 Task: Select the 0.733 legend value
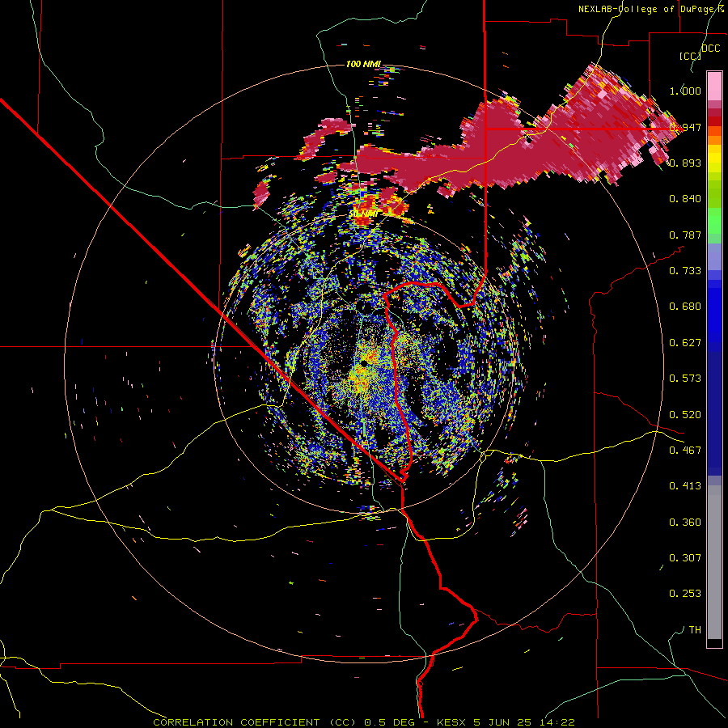[x=685, y=271]
